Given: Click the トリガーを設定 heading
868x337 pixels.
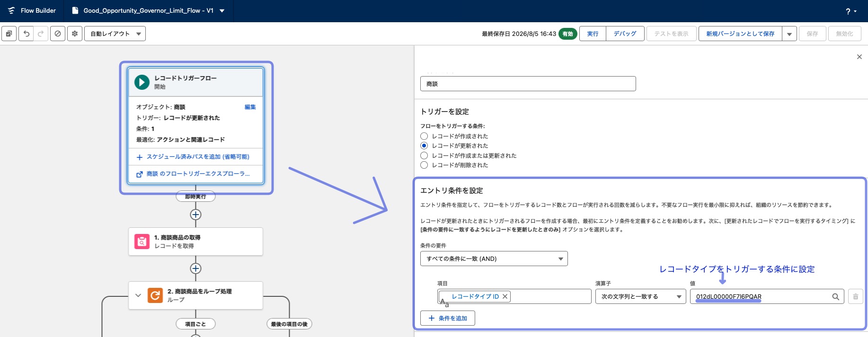Looking at the screenshot, I should (x=444, y=112).
